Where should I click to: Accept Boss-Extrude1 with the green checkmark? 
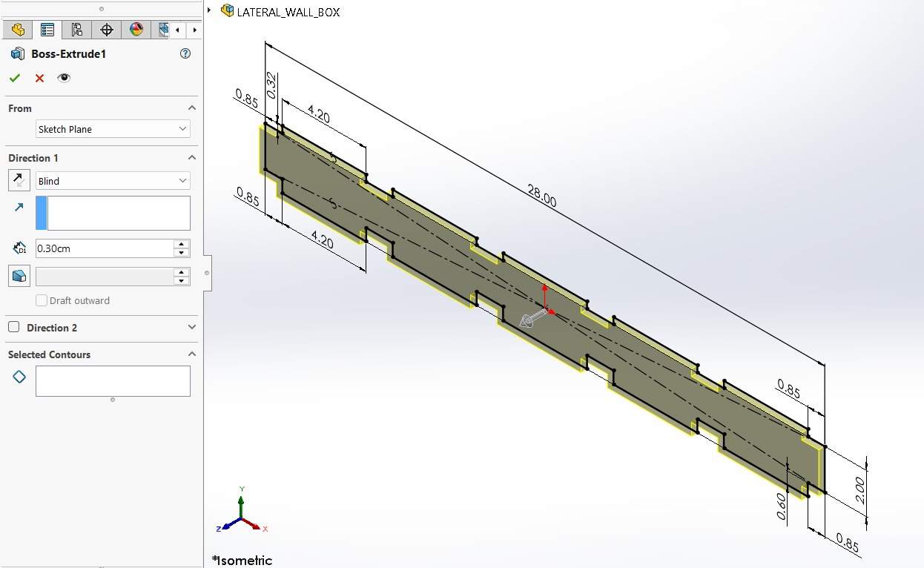(x=15, y=78)
